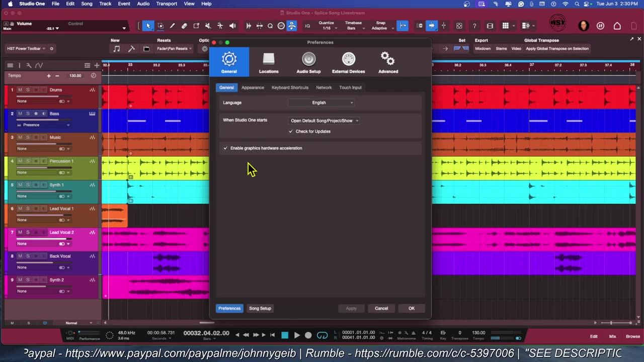This screenshot has height=362, width=644.
Task: Click the New music note icon
Action: (117, 49)
